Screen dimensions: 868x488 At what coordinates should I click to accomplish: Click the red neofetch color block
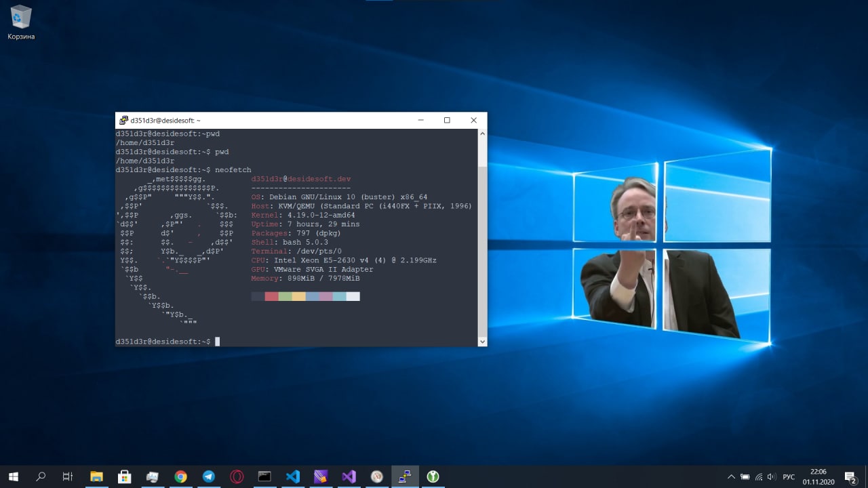coord(271,296)
